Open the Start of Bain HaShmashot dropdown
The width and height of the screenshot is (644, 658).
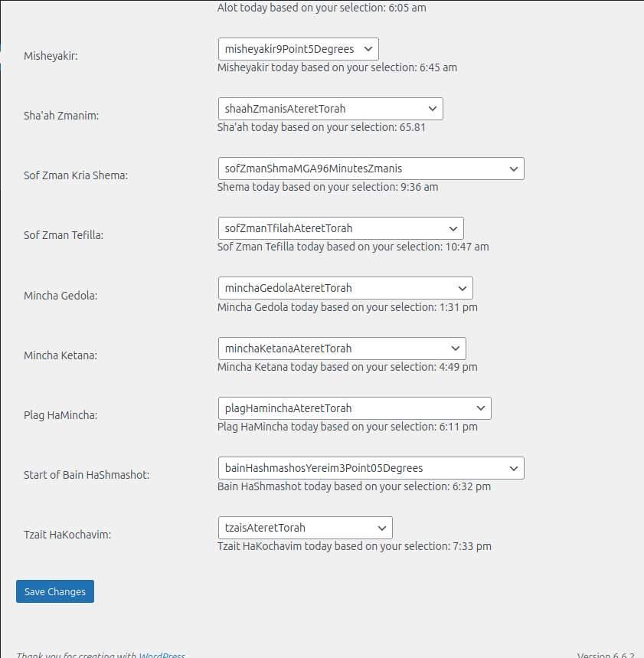[371, 468]
